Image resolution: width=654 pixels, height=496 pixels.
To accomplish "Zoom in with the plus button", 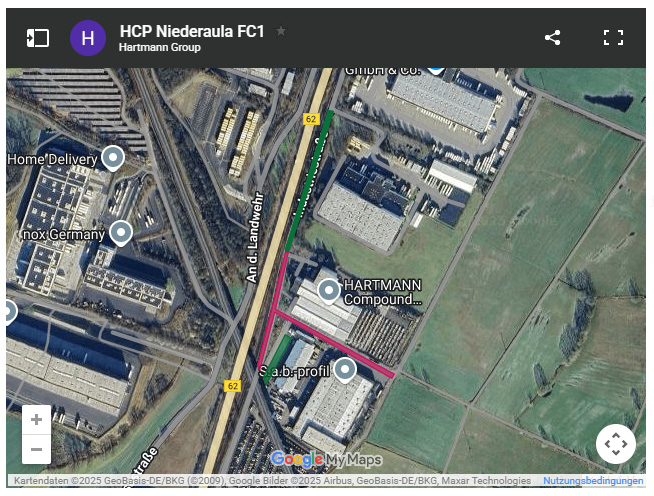I will coord(36,419).
